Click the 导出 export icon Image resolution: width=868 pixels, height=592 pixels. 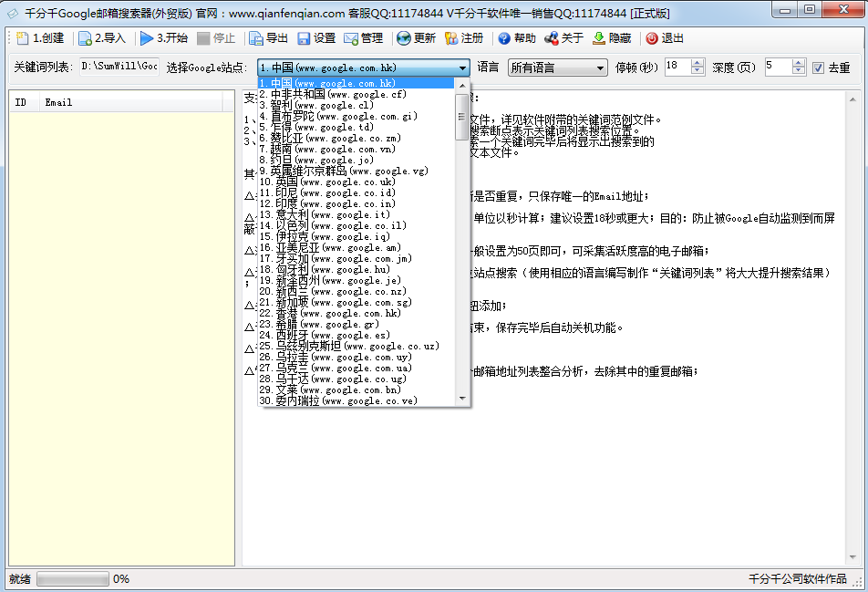(x=255, y=38)
